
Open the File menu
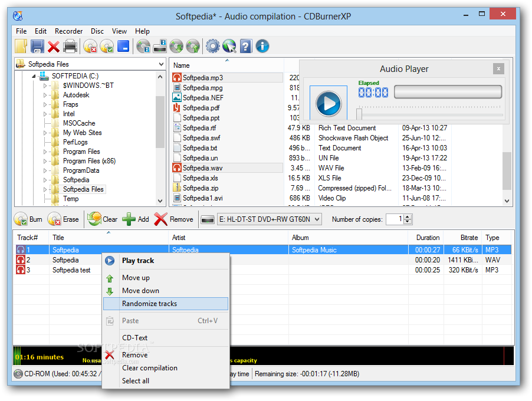coord(21,31)
